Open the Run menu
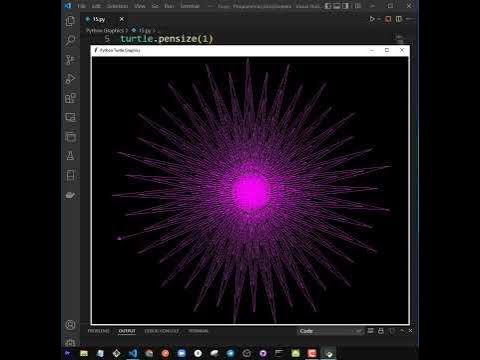 169,6
